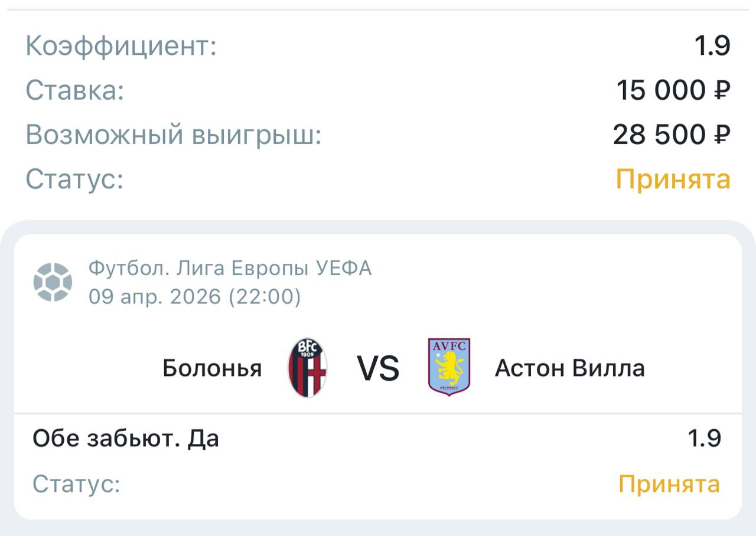756x536 pixels.
Task: Click the Ставка label
Action: click(x=75, y=91)
